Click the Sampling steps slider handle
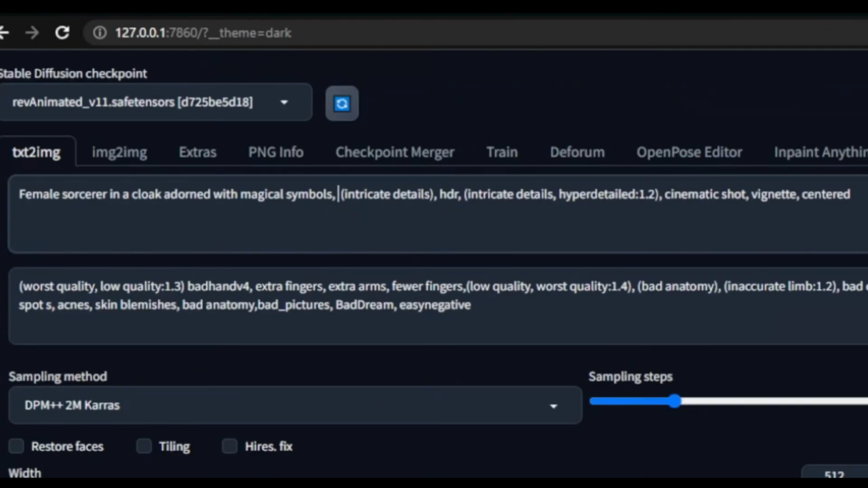The height and width of the screenshot is (488, 868). pos(675,401)
